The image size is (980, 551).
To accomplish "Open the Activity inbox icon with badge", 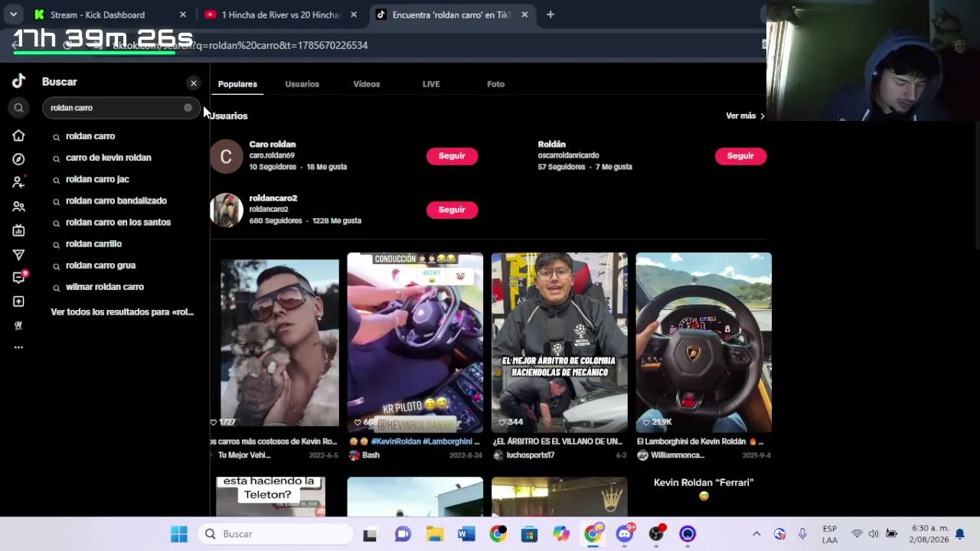I will tap(19, 277).
